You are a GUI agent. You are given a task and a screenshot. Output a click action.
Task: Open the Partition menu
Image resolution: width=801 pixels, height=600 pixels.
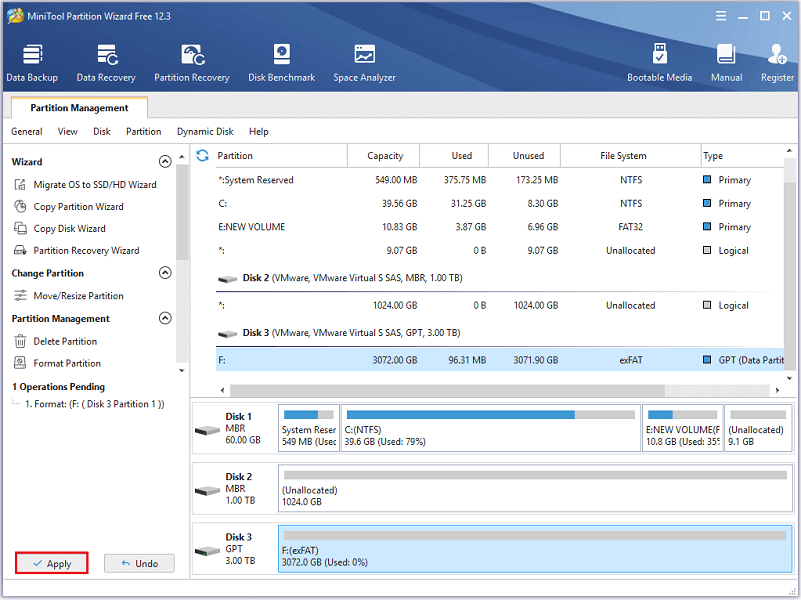(x=144, y=131)
